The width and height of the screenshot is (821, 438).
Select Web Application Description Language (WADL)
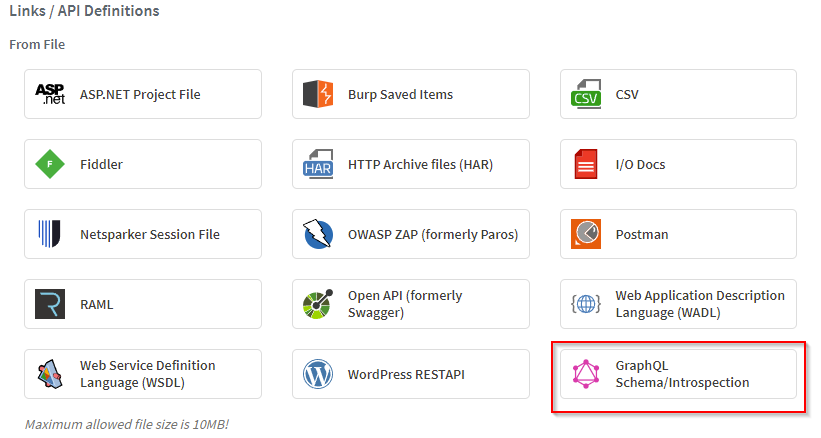pyautogui.click(x=679, y=304)
